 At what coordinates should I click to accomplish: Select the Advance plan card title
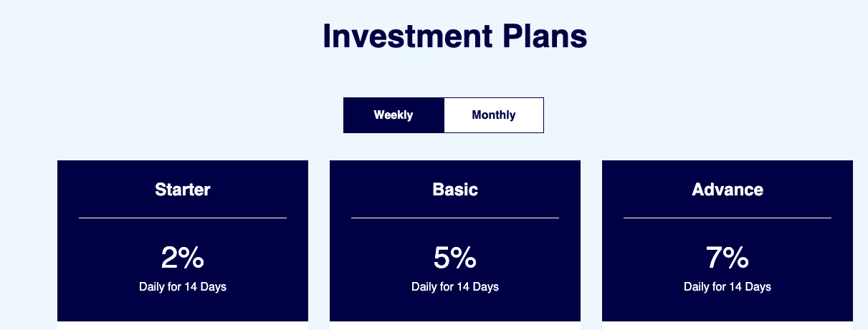coord(728,190)
